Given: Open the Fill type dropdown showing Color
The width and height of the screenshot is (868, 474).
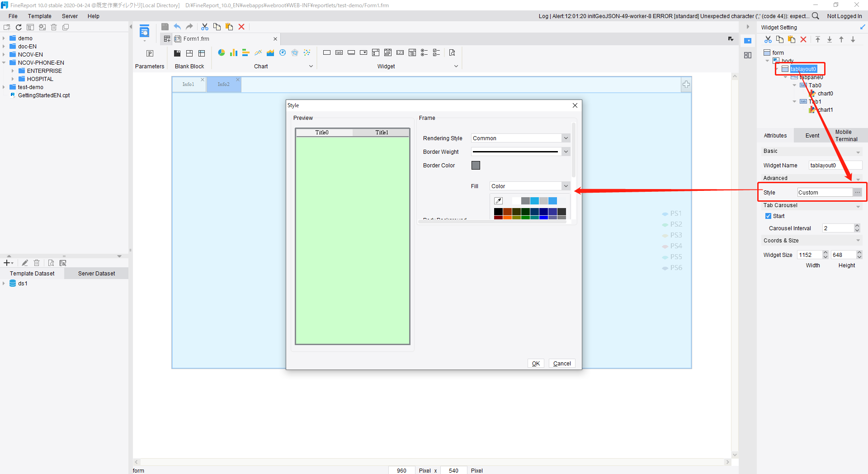Looking at the screenshot, I should [565, 185].
